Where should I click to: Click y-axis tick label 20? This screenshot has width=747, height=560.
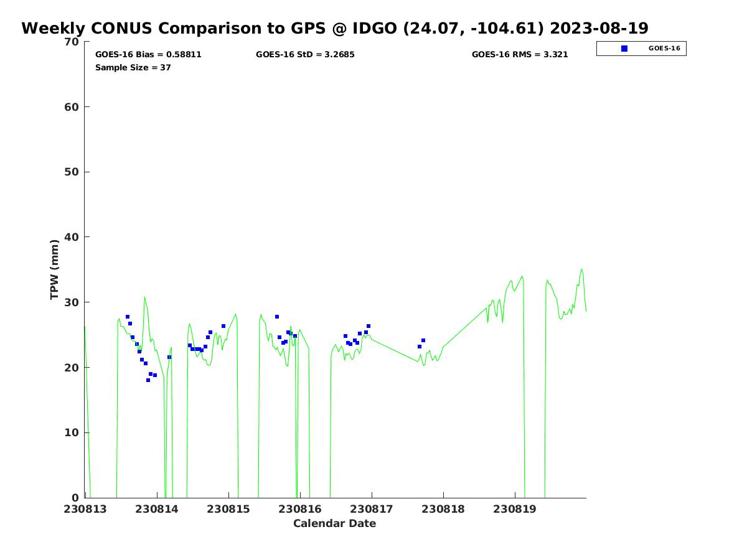click(72, 368)
